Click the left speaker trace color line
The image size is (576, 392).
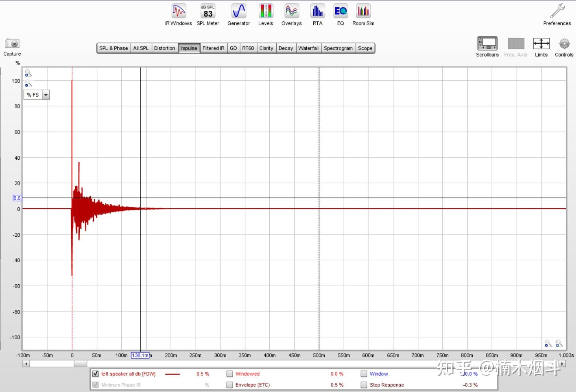[172, 374]
